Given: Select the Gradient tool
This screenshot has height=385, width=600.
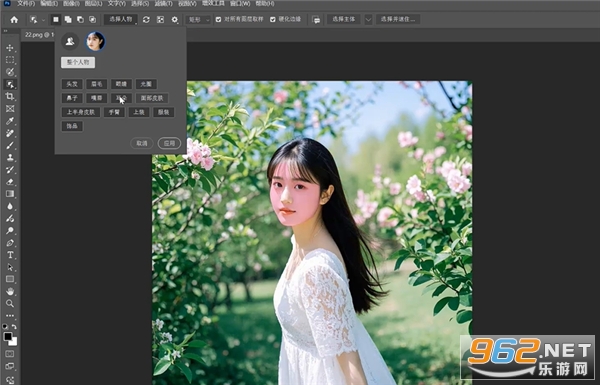Looking at the screenshot, I should (x=10, y=194).
